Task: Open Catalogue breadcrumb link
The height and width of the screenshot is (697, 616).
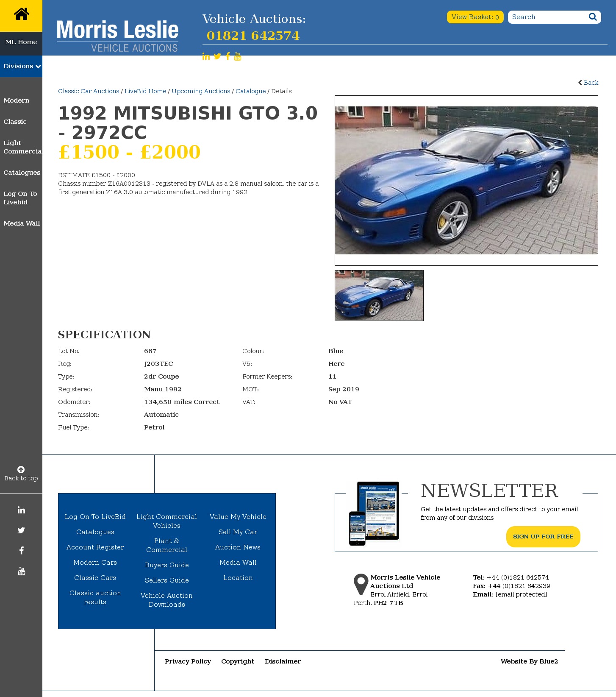Action: click(x=251, y=91)
